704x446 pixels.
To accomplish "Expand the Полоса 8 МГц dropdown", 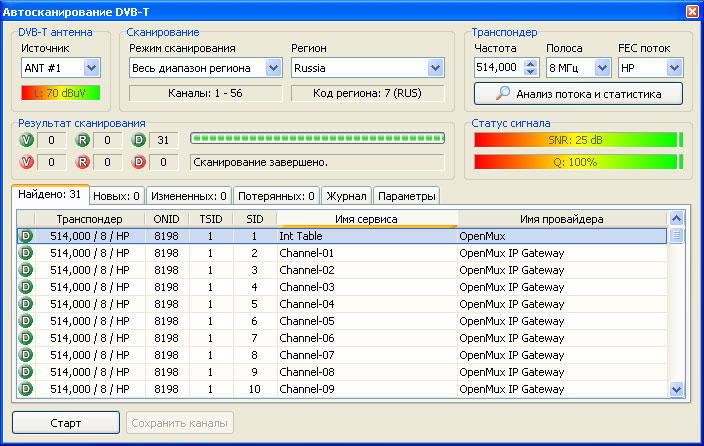I will tap(602, 68).
